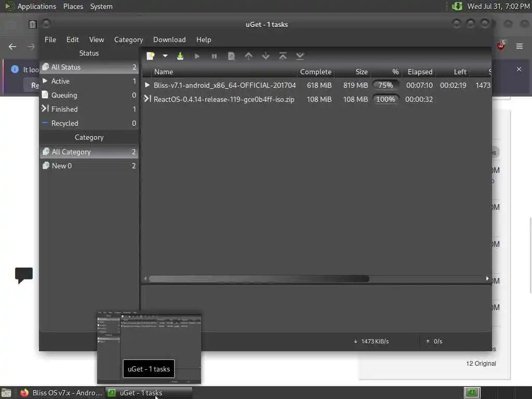
Task: Open the Edit menu in uGet
Action: coord(72,39)
